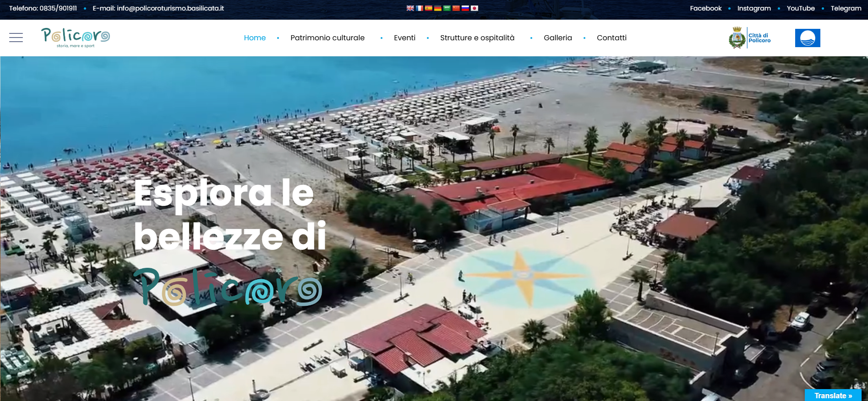
Task: Choose the Spanish flag translation
Action: point(429,8)
